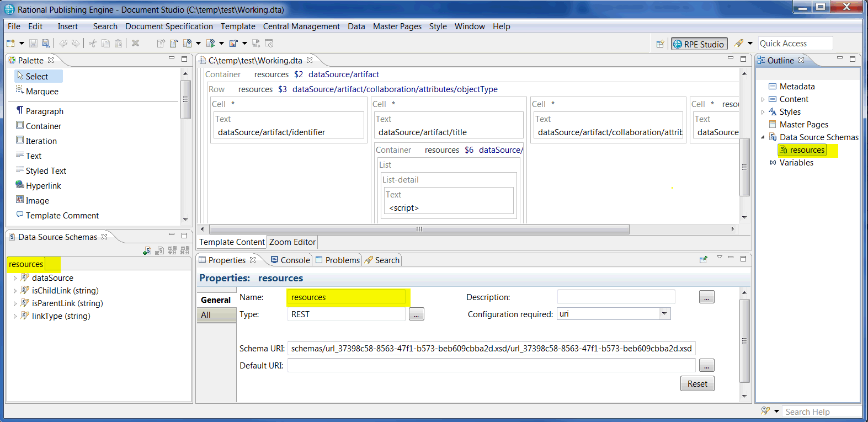868x422 pixels.
Task: Pin the Properties view to selection
Action: pyautogui.click(x=704, y=259)
